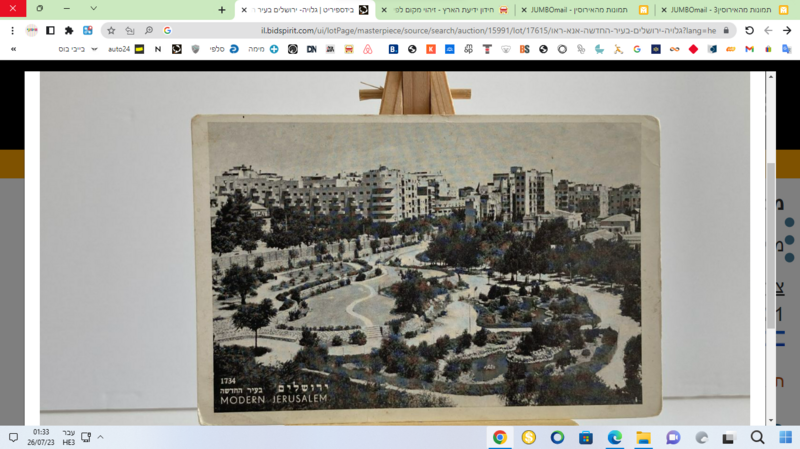Share this page via address bar icon

coord(130,31)
